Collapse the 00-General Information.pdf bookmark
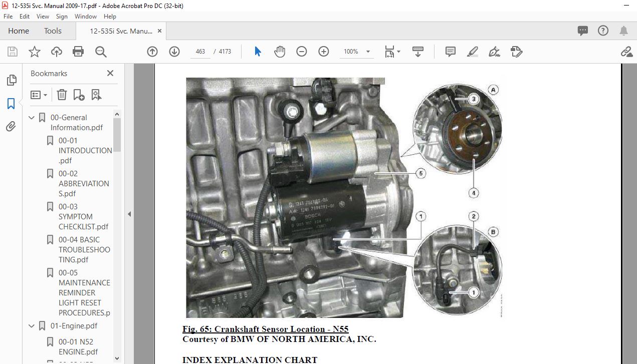 pos(32,118)
